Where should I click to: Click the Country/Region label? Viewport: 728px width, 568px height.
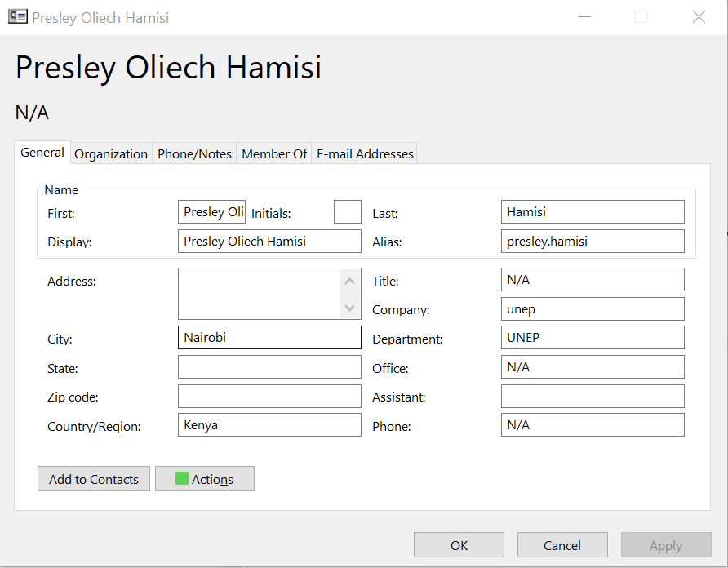94,426
